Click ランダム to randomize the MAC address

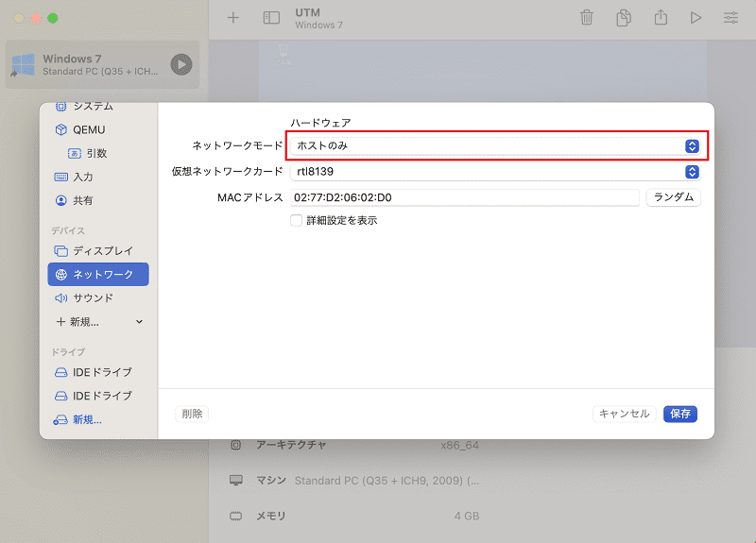click(x=674, y=197)
